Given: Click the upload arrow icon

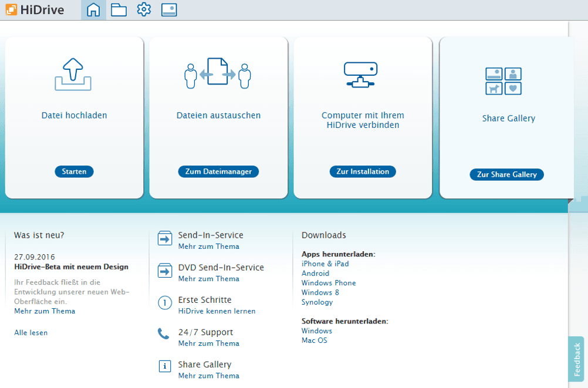Looking at the screenshot, I should point(73,75).
